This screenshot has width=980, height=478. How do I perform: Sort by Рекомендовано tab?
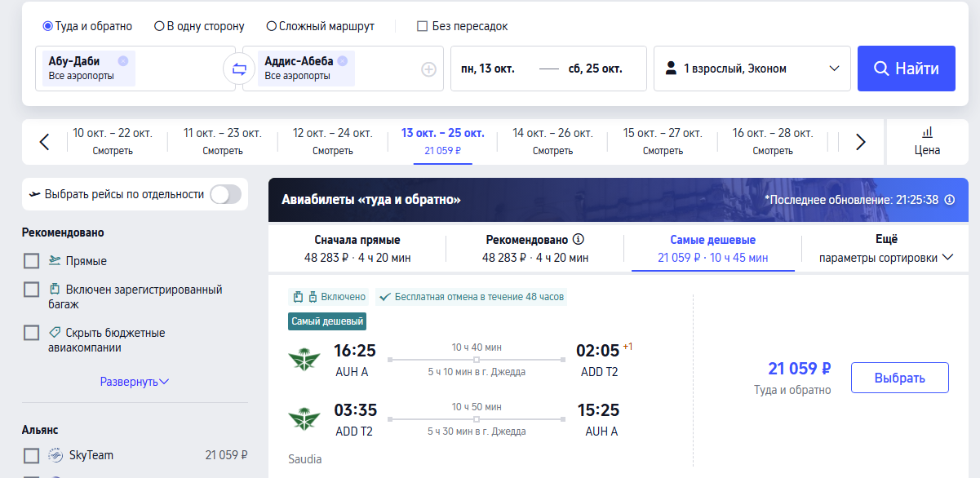click(x=535, y=249)
